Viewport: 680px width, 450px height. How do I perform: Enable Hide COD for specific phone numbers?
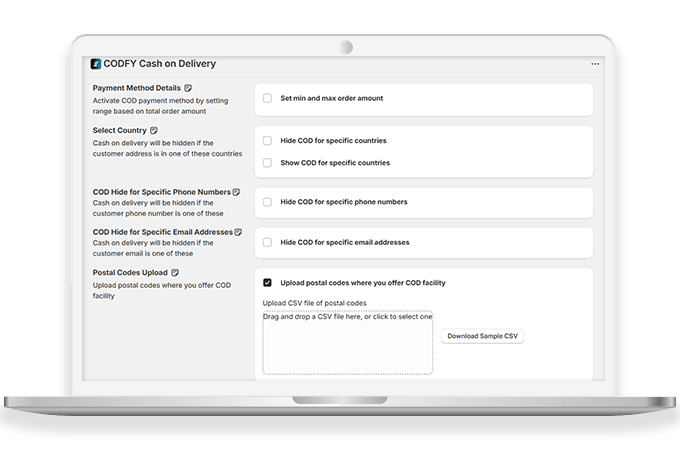click(267, 202)
